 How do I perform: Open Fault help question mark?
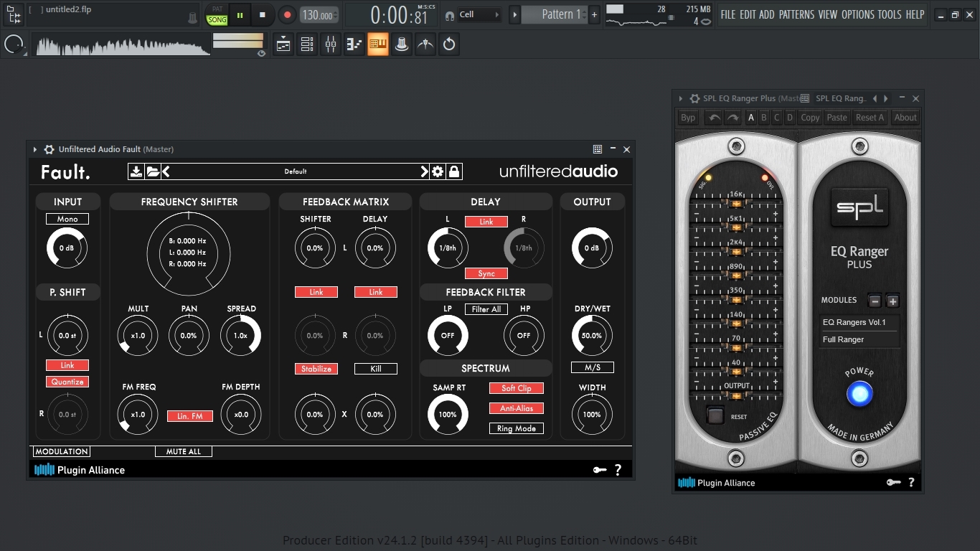pyautogui.click(x=618, y=470)
